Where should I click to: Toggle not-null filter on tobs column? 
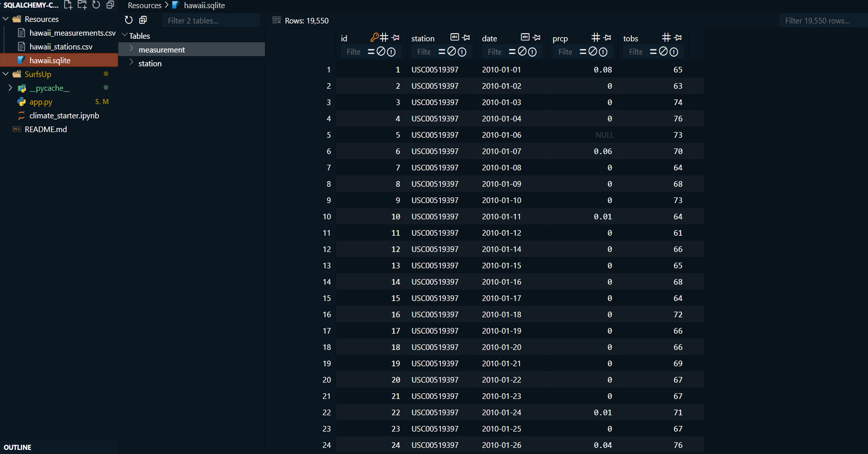tap(674, 52)
